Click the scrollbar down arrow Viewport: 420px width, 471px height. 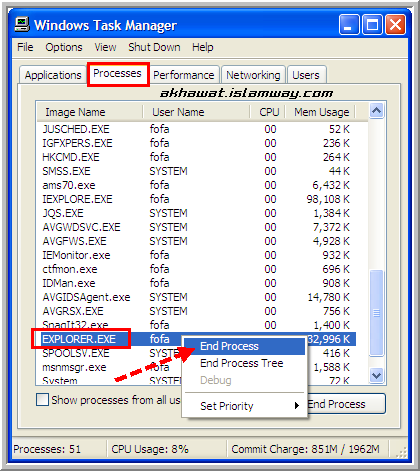coord(377,376)
